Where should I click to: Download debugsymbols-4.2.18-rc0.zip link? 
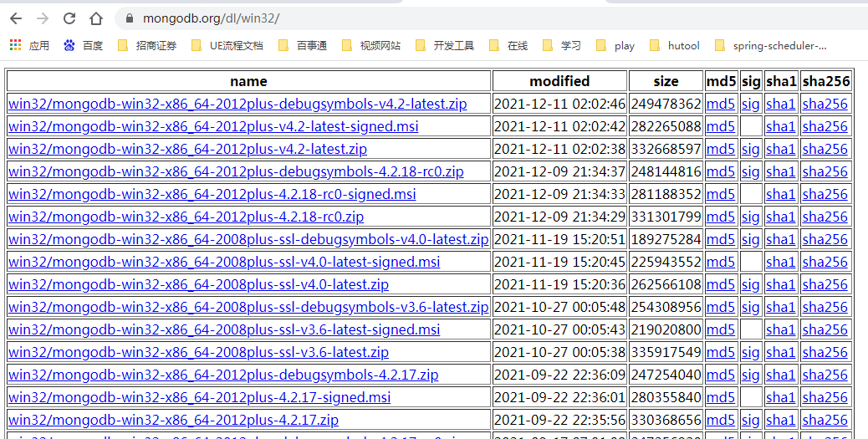tap(236, 171)
